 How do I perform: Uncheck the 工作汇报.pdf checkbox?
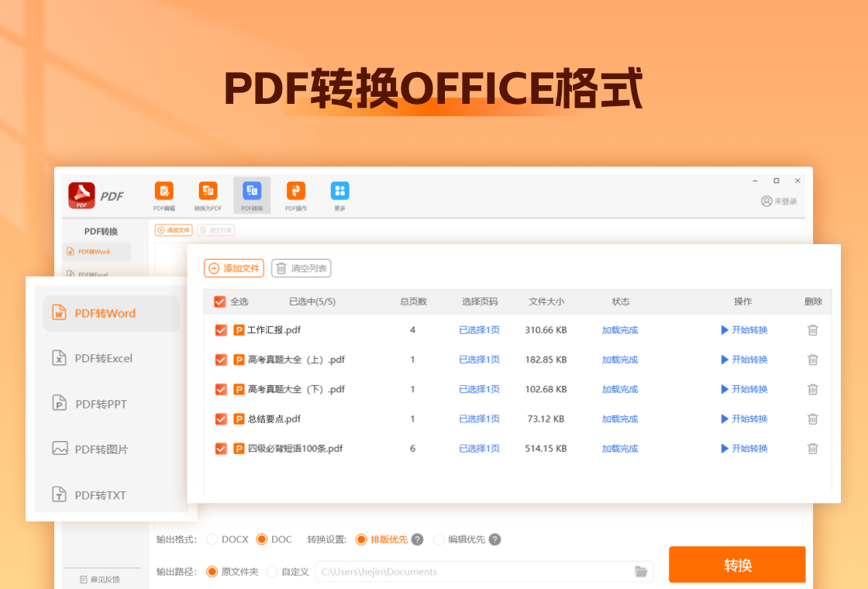pos(221,330)
